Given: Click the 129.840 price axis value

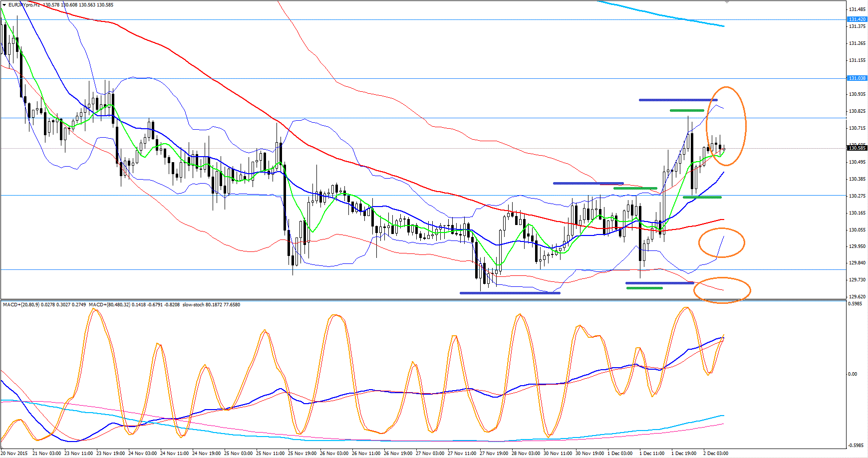Looking at the screenshot, I should tap(857, 263).
